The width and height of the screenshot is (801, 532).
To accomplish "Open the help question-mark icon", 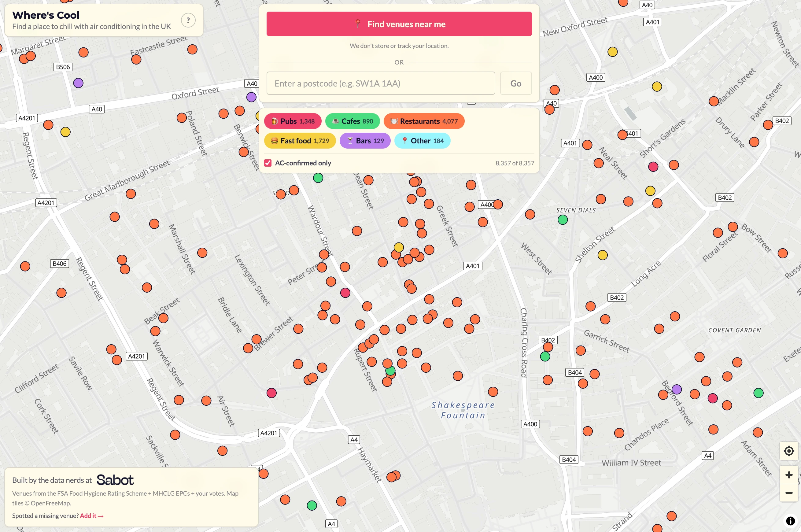I will [188, 20].
